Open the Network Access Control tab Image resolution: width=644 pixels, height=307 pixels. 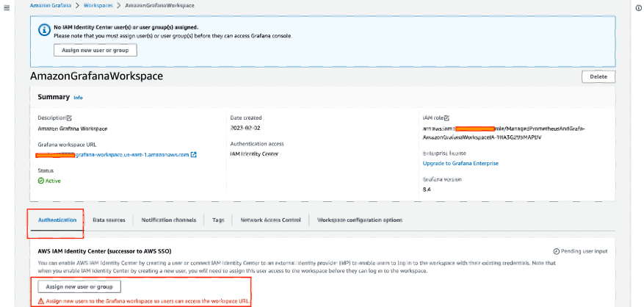(271, 220)
